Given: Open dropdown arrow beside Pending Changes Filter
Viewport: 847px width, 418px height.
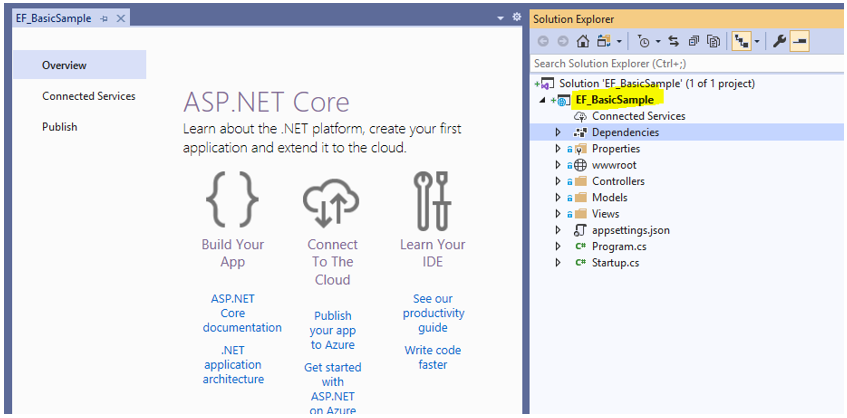Looking at the screenshot, I should [658, 42].
